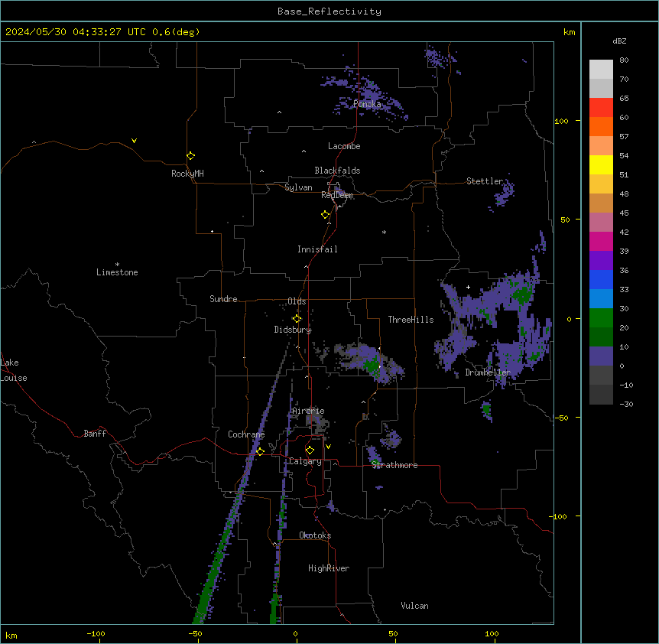
Task: Click the 65 value in dBZ legend
Action: pos(624,99)
